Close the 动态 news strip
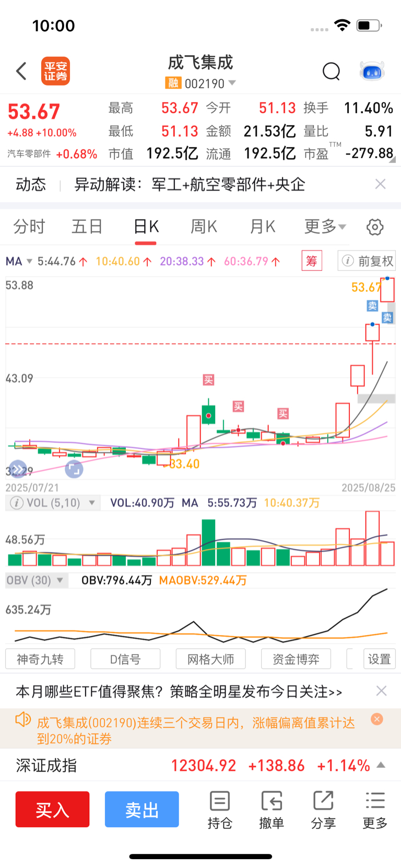 coord(380,184)
